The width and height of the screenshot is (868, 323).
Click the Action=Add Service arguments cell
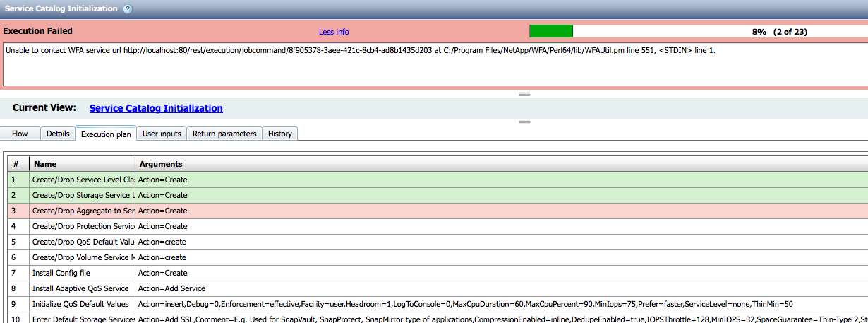(502, 288)
